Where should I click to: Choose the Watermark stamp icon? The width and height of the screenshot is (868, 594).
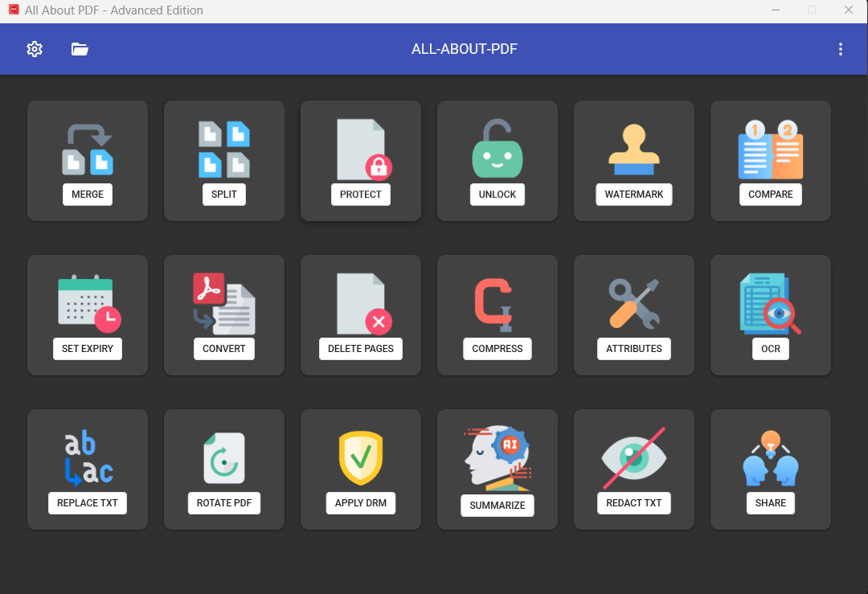(x=634, y=150)
